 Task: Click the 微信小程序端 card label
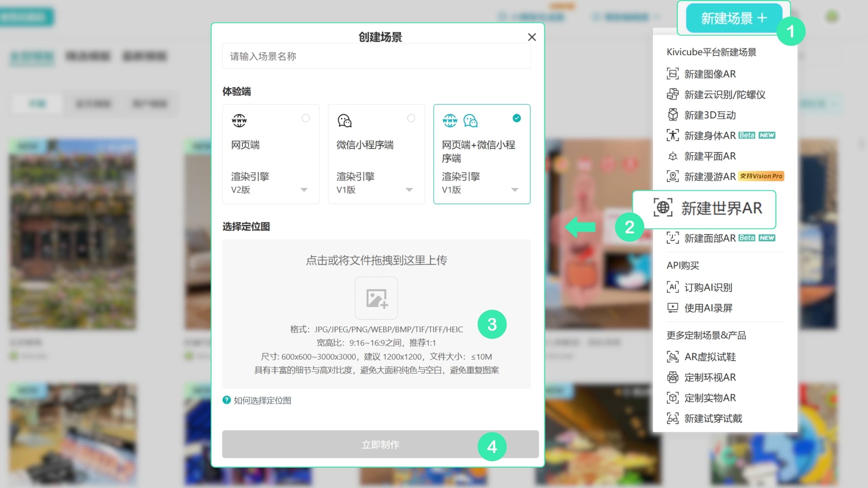(365, 145)
